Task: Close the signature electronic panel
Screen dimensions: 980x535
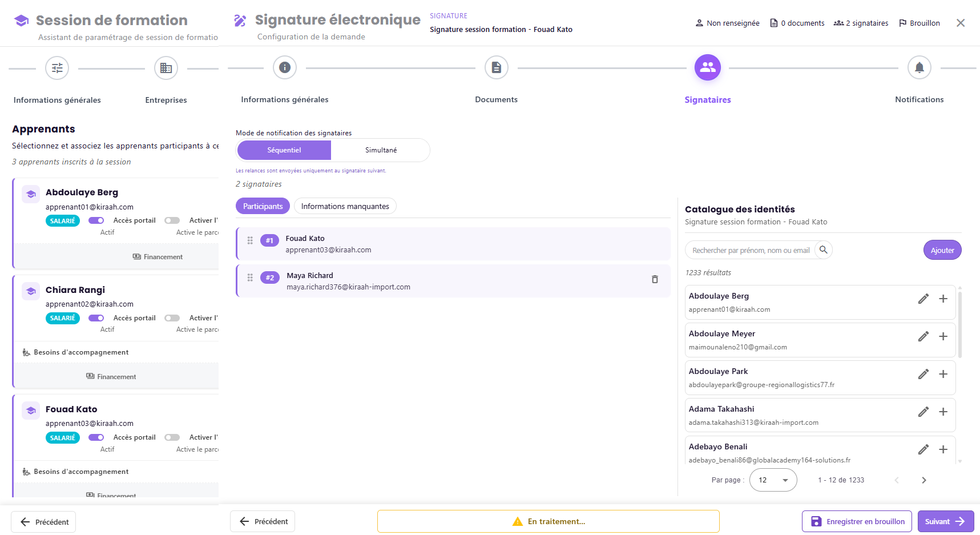Action: [961, 23]
